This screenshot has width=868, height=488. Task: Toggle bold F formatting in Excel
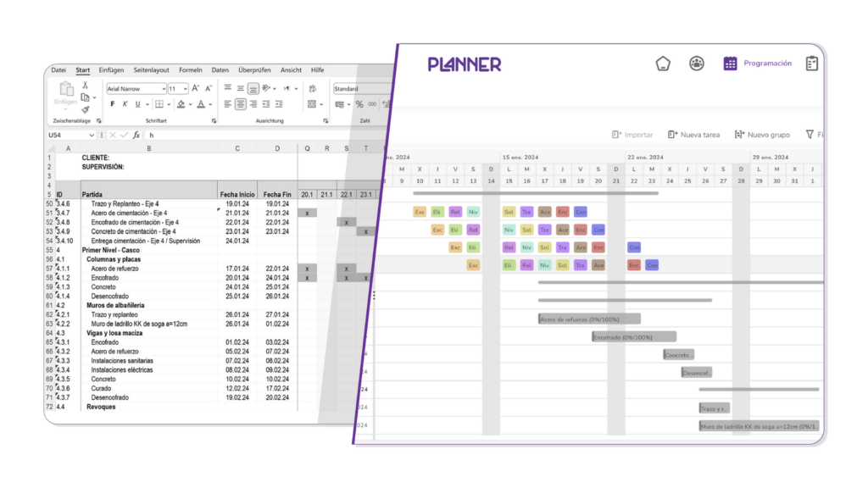[113, 104]
